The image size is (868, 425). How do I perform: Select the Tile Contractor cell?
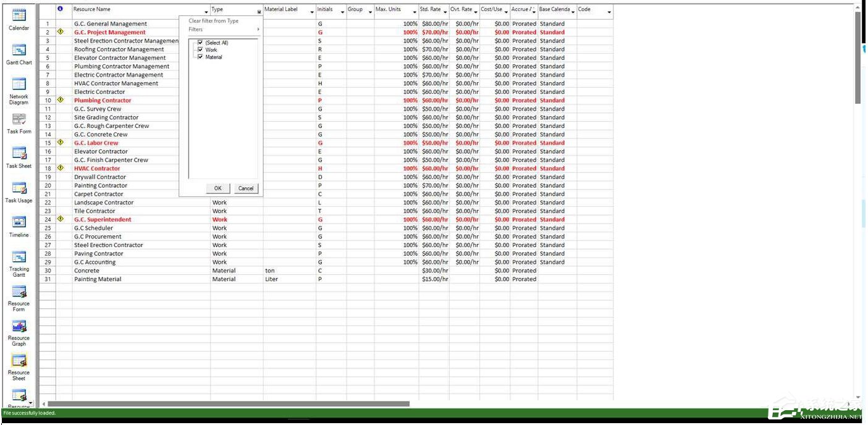click(x=141, y=211)
